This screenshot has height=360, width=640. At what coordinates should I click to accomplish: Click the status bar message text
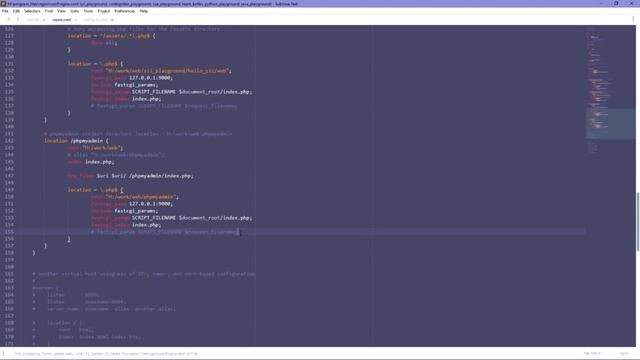click(x=106, y=353)
